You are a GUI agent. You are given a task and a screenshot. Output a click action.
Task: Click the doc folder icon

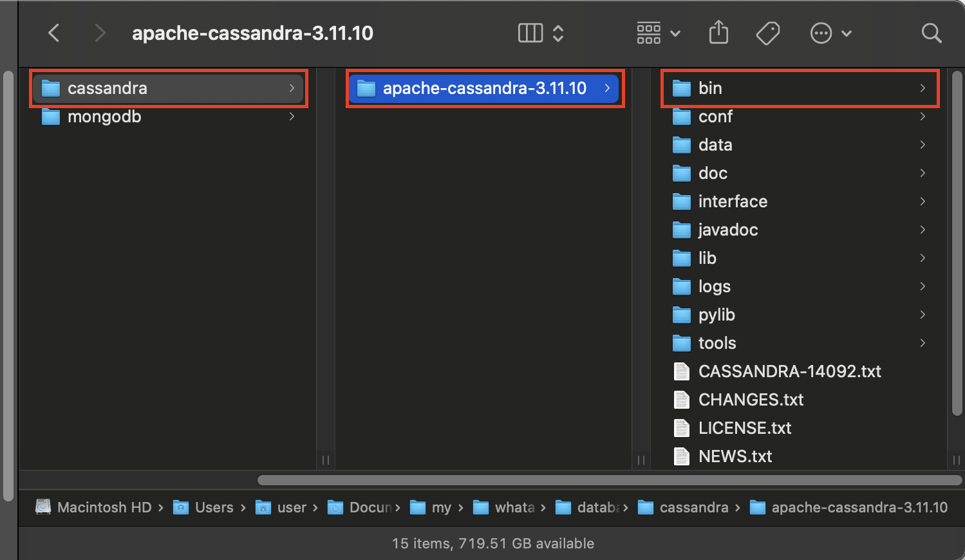tap(682, 173)
